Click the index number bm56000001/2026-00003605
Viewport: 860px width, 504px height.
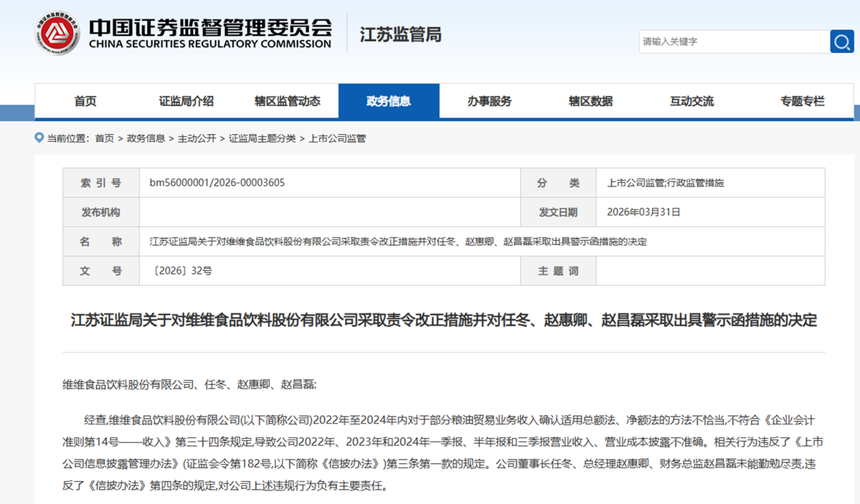pos(217,183)
